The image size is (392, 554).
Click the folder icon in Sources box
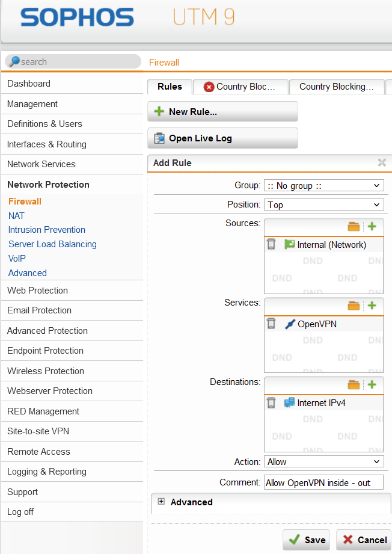[354, 227]
